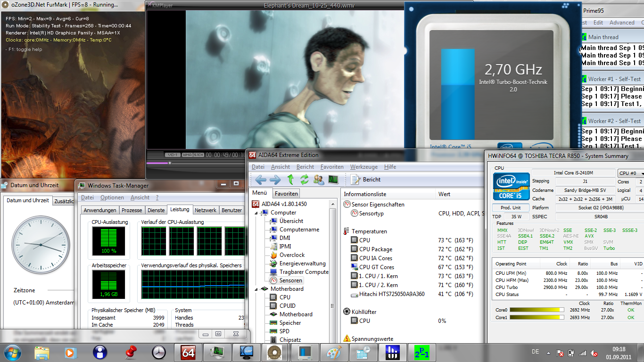The width and height of the screenshot is (644, 362).
Task: Click the Bericht report toolbar button
Action: coord(366,180)
